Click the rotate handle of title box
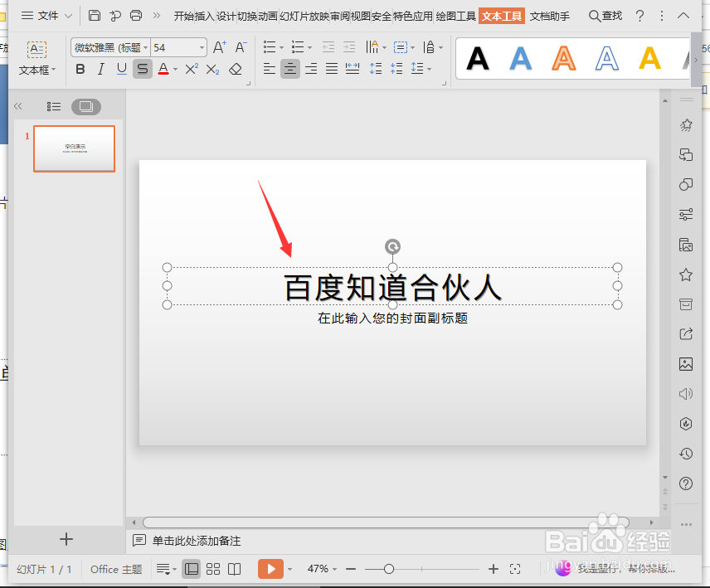Image resolution: width=710 pixels, height=588 pixels. coord(392,246)
